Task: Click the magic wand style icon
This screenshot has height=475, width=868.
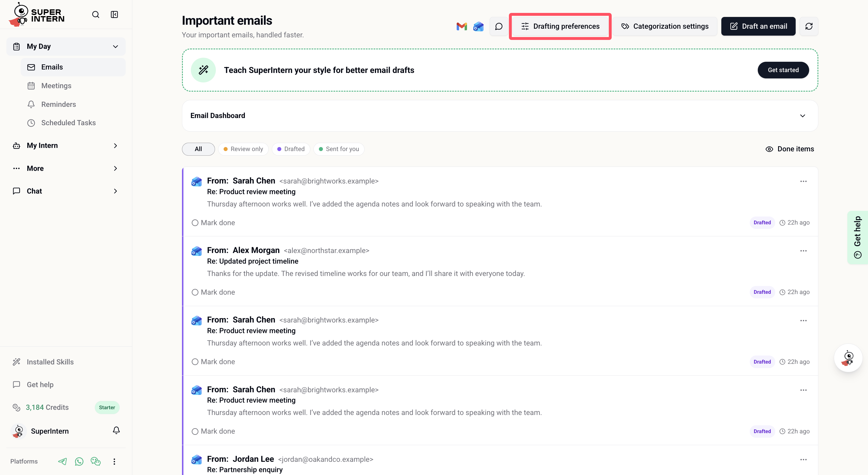Action: pyautogui.click(x=203, y=70)
